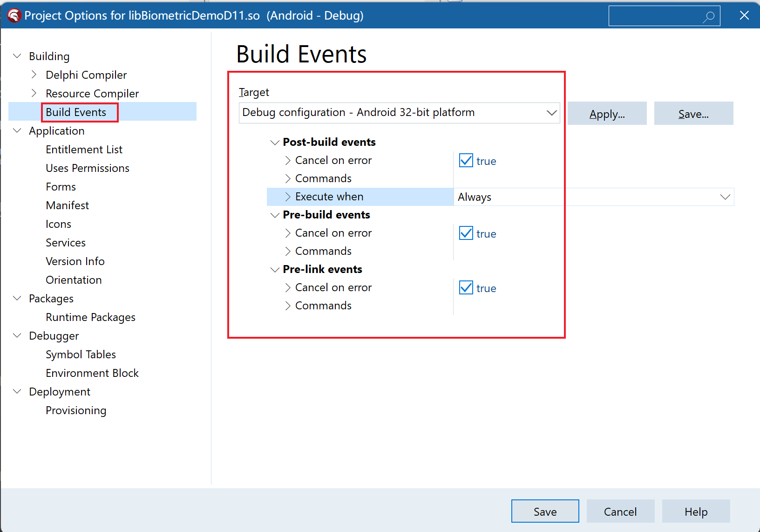
Task: Click the search magnifier icon in title bar
Action: (x=709, y=17)
